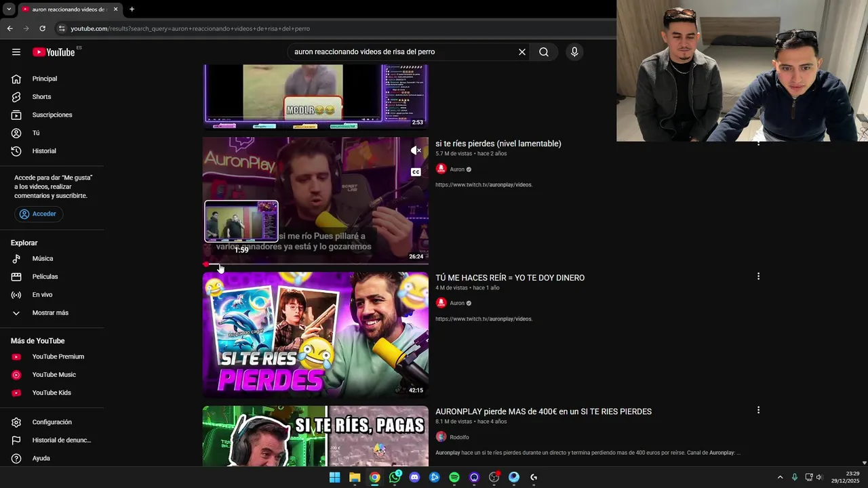Open OBS Studio from taskbar
This screenshot has height=488, width=868.
tap(494, 477)
